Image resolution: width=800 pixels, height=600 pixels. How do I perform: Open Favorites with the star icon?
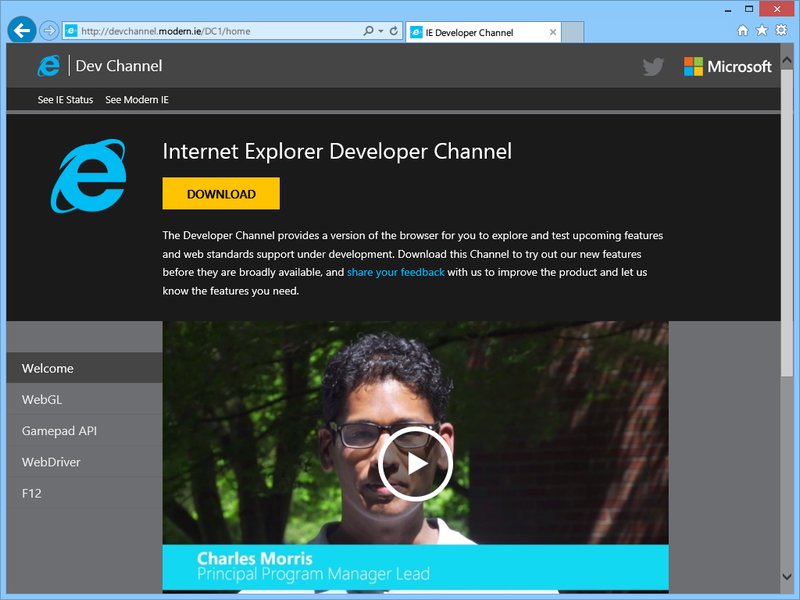point(762,31)
